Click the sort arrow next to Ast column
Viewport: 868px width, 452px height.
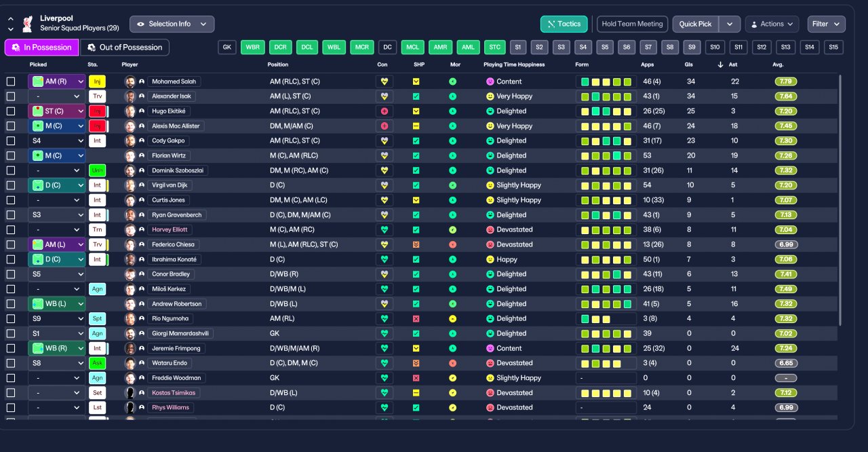720,64
